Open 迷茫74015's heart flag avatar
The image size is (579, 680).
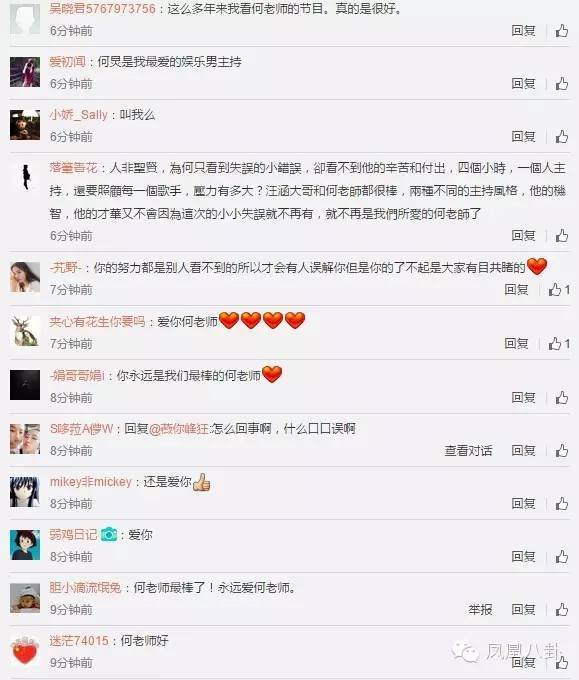25,650
